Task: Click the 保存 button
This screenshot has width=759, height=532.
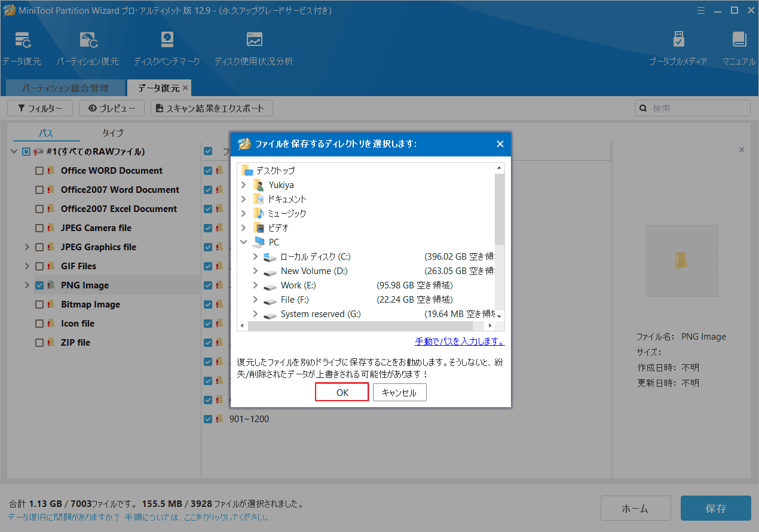Action: (x=716, y=509)
